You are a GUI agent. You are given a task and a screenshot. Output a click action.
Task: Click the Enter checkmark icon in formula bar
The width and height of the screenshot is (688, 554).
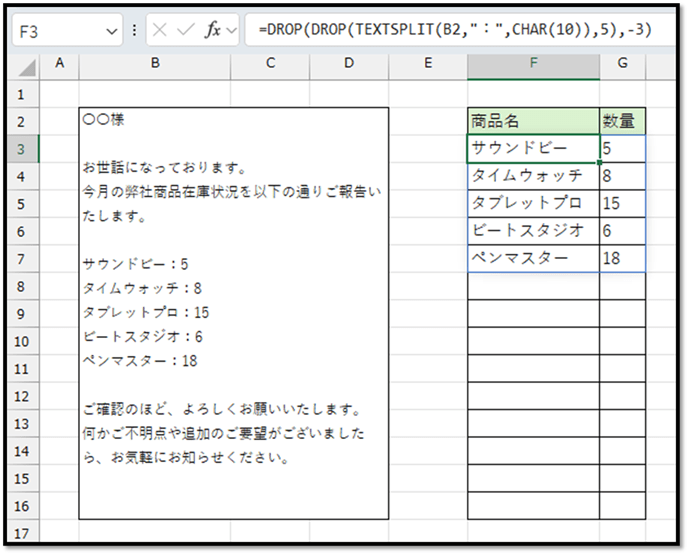click(x=186, y=31)
